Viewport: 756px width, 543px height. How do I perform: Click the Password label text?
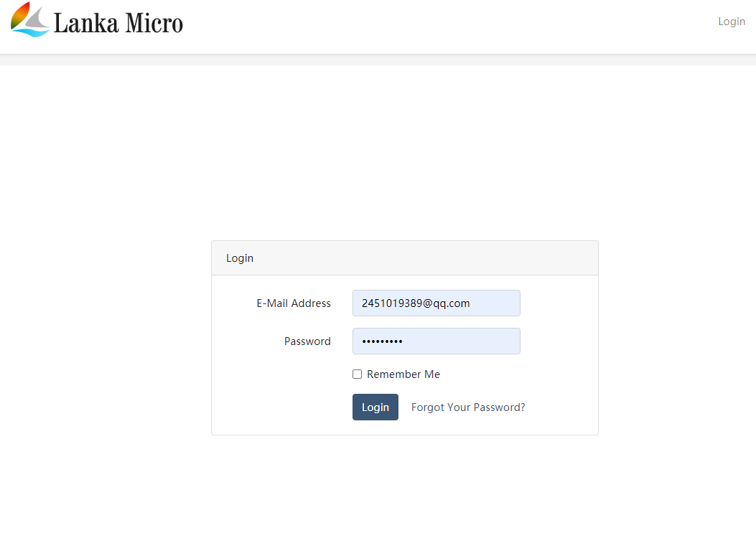(x=307, y=341)
